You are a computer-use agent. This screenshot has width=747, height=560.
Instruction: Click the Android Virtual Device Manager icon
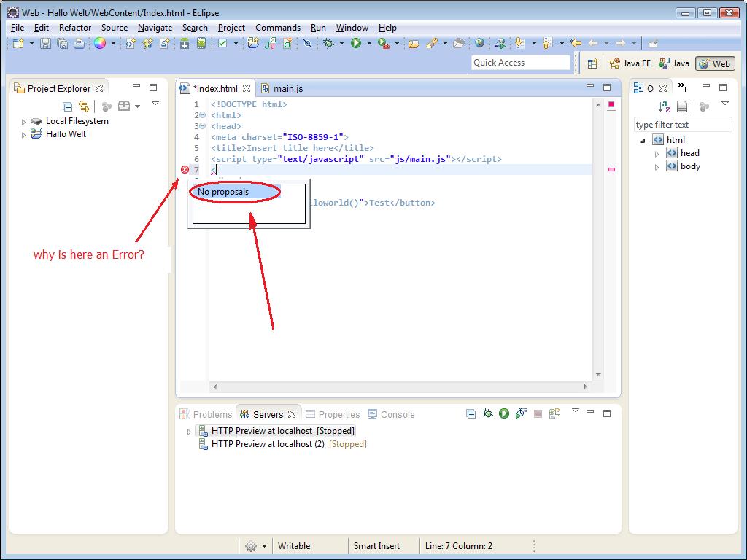(x=201, y=43)
